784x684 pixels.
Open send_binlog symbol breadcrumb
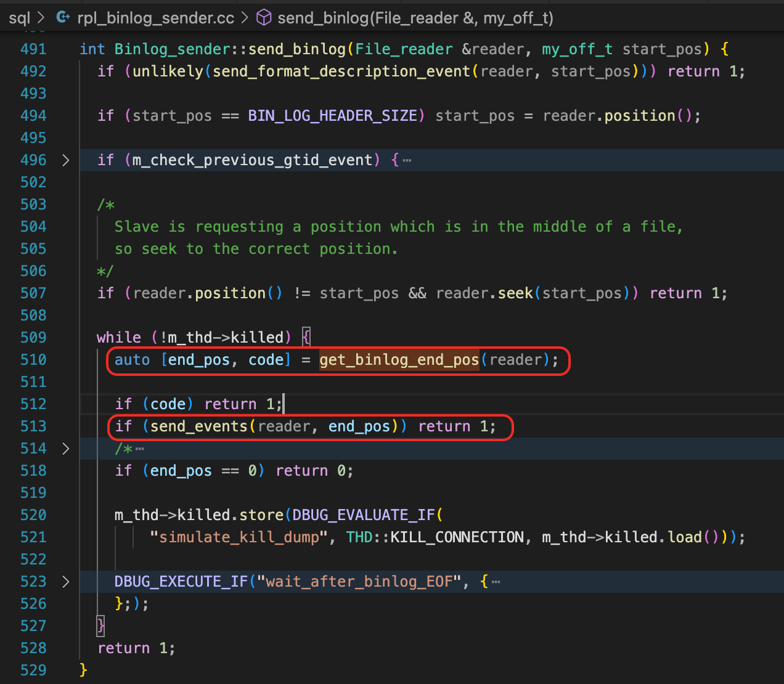pos(415,18)
